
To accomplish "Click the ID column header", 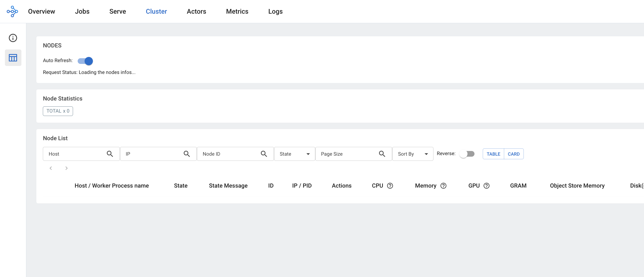I will point(271,186).
